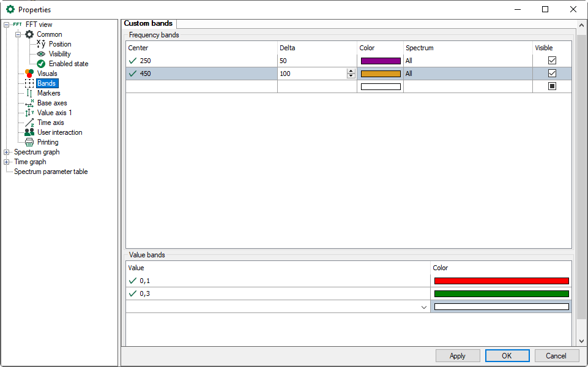The image size is (588, 367).
Task: Click the Delta cell containing 50
Action: click(x=317, y=61)
